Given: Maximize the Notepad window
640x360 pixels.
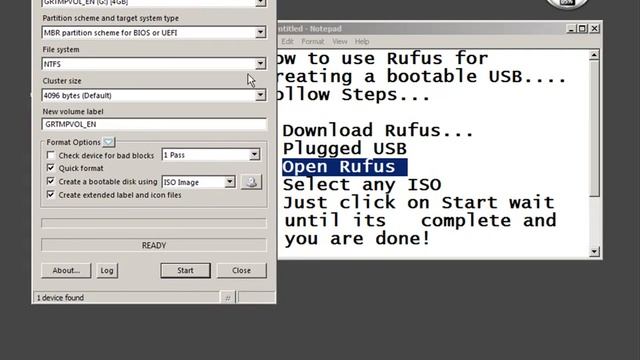Looking at the screenshot, I should pos(582,29).
